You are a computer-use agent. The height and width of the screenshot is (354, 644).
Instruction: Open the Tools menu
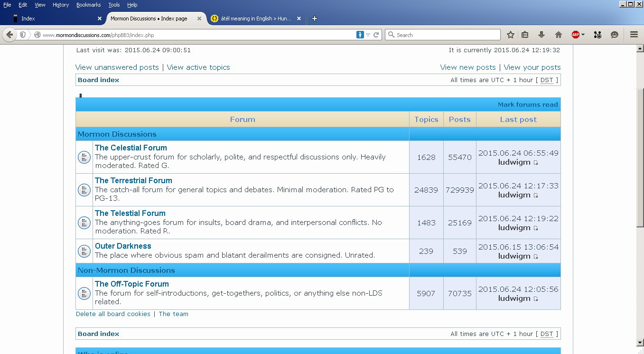[114, 5]
